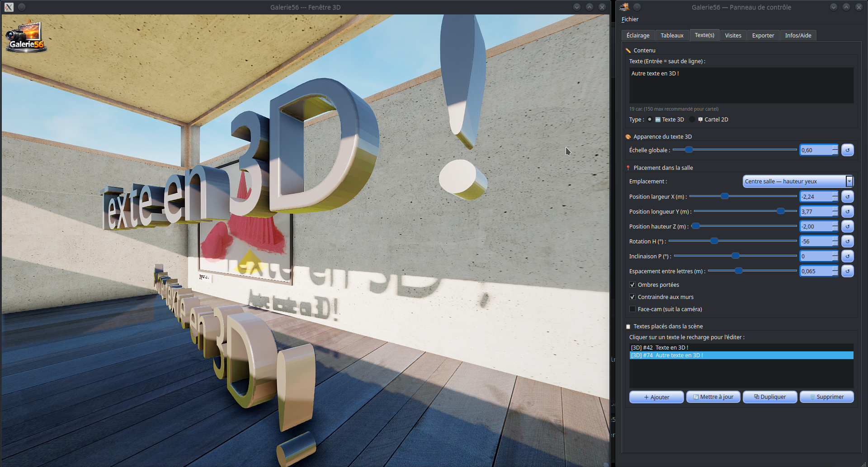Image resolution: width=868 pixels, height=467 pixels.
Task: Select list entry "[3D] #42 Texte en 3D !"
Action: click(741, 348)
